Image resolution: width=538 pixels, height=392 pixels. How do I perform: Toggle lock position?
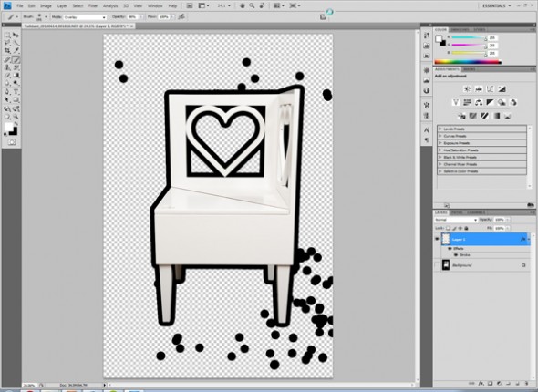point(460,228)
